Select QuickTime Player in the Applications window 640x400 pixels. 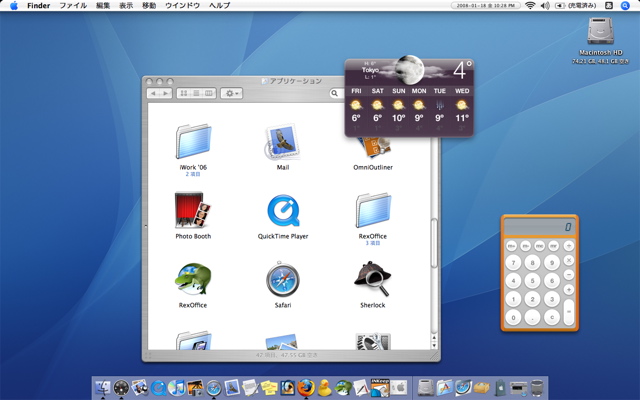coord(283,211)
